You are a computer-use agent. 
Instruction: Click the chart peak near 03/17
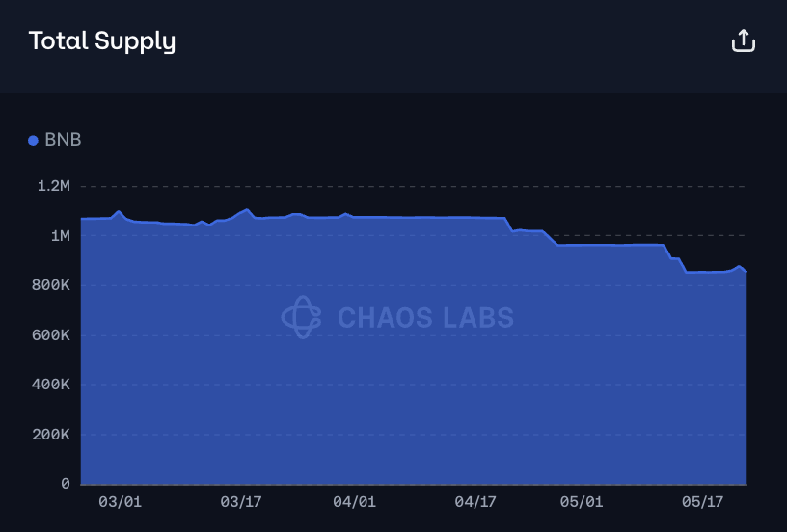point(247,209)
